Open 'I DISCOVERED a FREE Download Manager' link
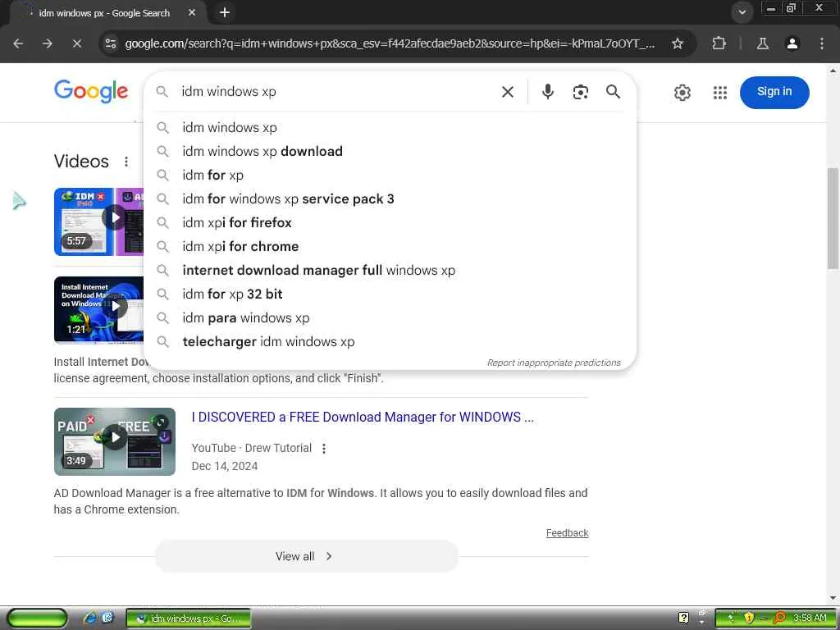The image size is (840, 630). pos(363,417)
